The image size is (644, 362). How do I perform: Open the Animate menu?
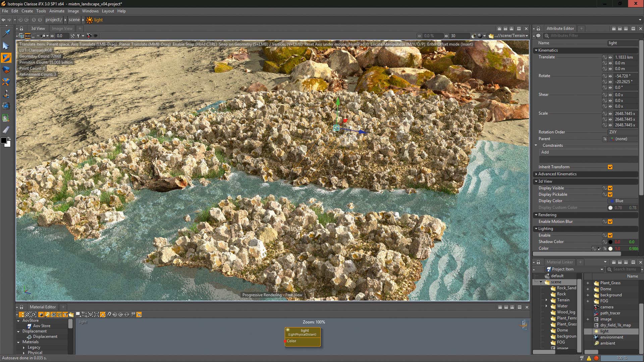coord(57,11)
